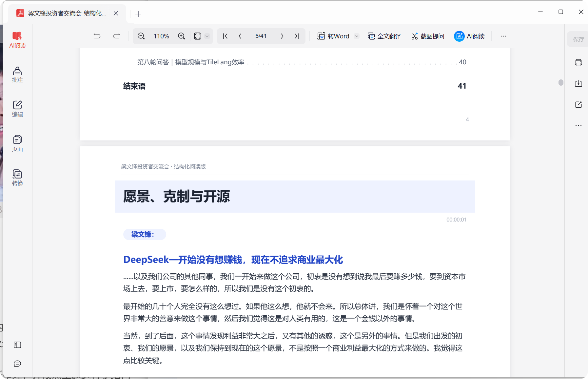Go to the previous page
The image size is (588, 379).
(x=240, y=36)
